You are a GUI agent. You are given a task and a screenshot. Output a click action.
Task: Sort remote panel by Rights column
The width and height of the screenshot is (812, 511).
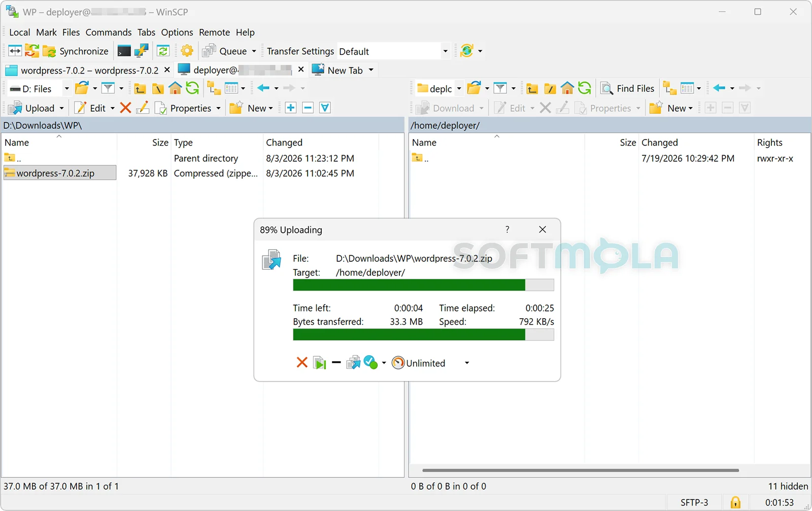782,143
